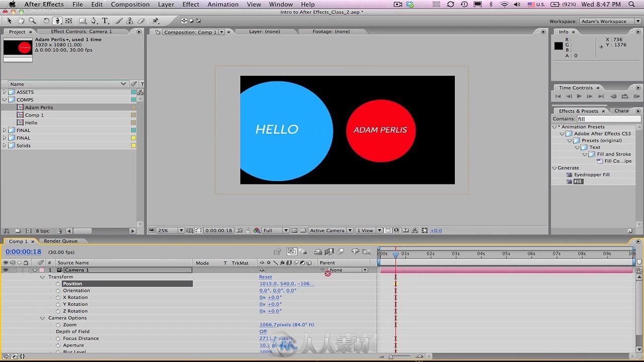Select the Rotation tool
This screenshot has width=644, height=362.
click(46, 21)
